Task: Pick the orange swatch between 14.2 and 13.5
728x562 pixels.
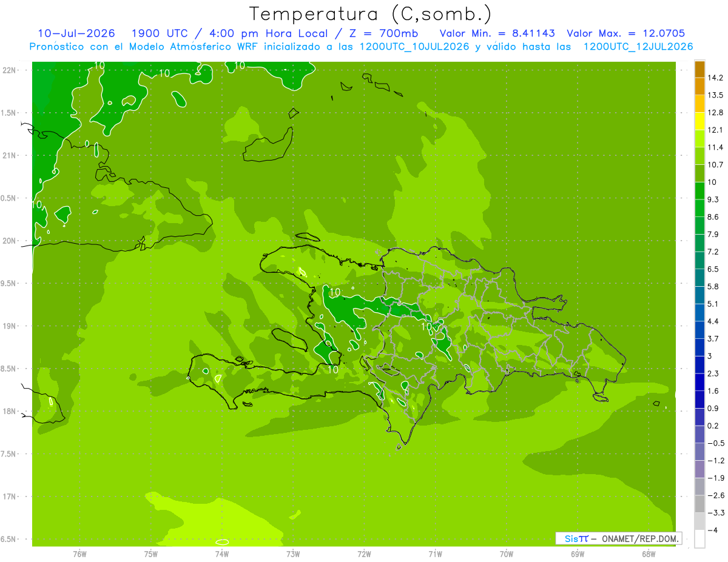Action: pyautogui.click(x=699, y=87)
